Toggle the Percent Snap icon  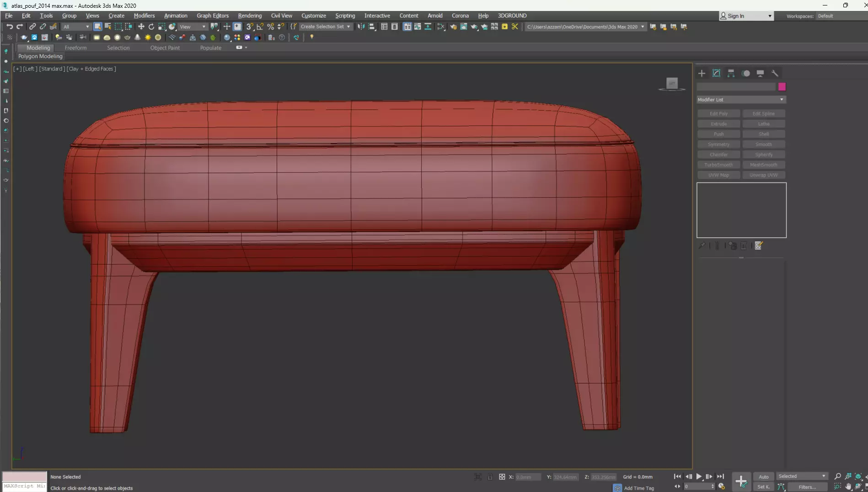[x=271, y=27]
